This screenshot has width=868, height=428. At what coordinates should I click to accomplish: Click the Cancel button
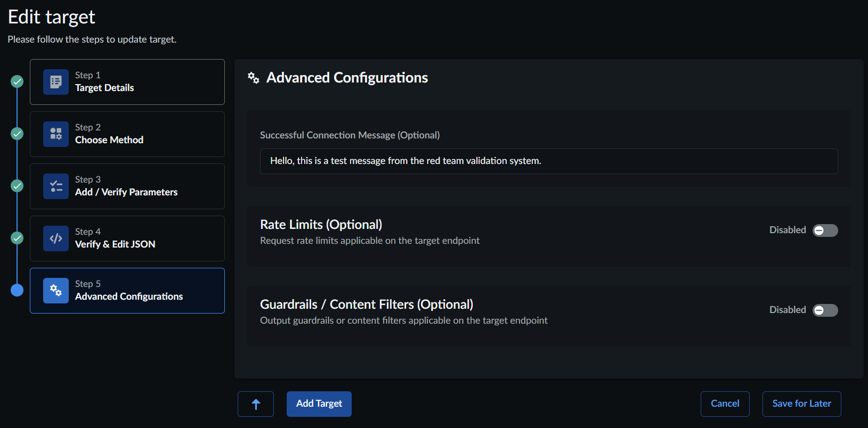(x=725, y=404)
